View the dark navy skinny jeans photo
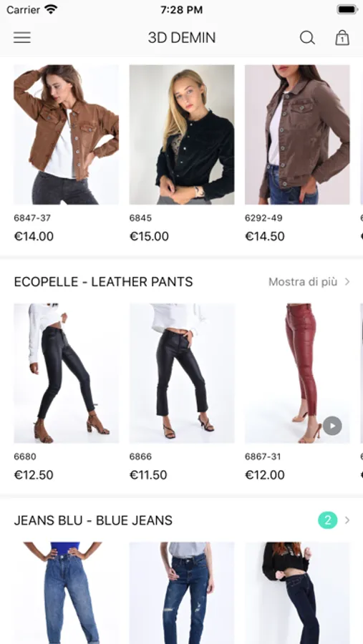363x644 pixels. pyautogui.click(x=297, y=593)
